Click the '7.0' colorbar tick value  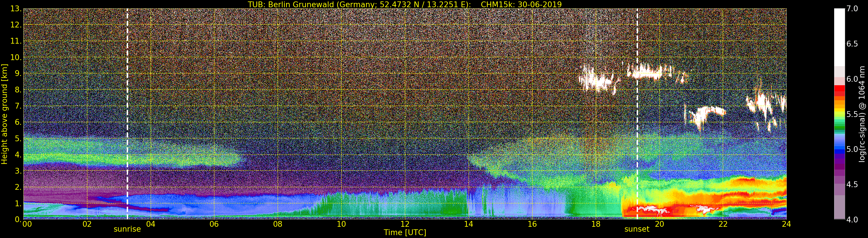point(852,9)
